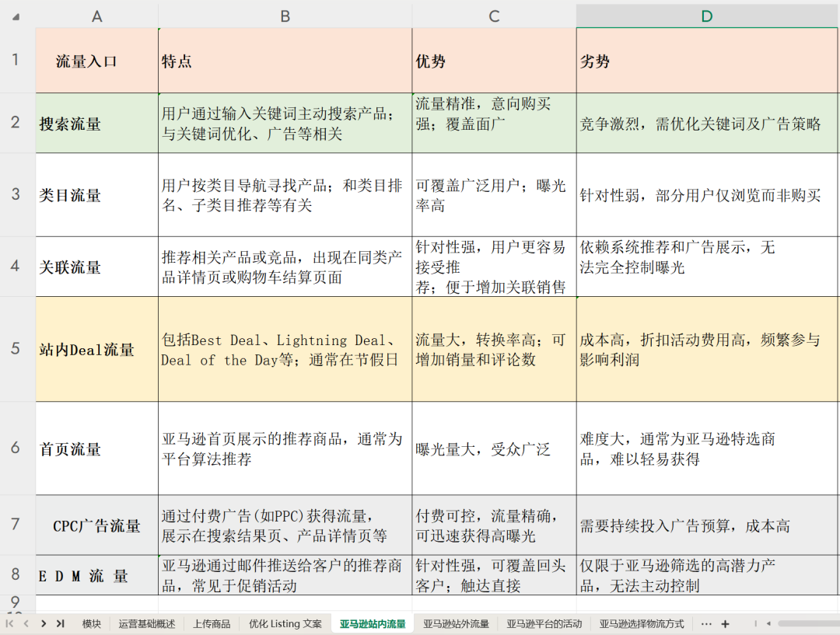Open 优化 Listing 文案 sheet tab

(x=285, y=624)
